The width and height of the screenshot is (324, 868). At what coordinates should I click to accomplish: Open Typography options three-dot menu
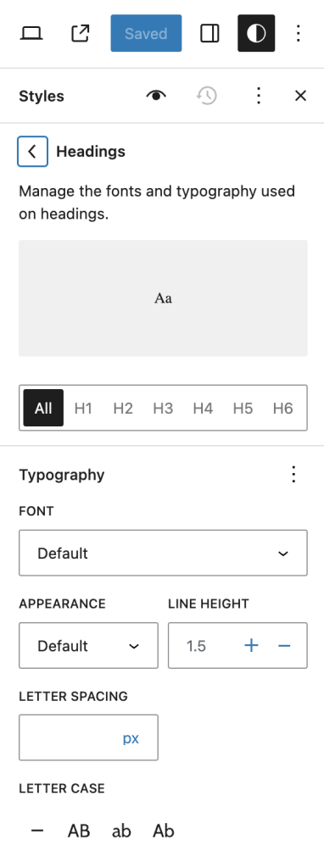[x=294, y=475]
